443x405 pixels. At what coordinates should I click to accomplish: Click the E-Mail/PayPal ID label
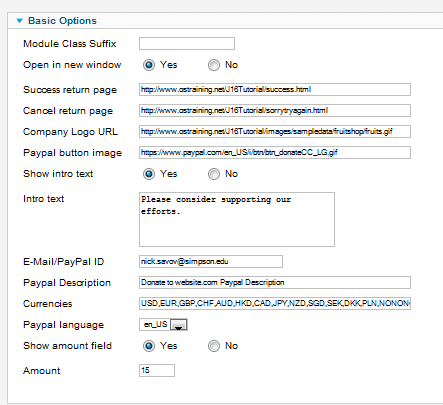[x=63, y=262]
